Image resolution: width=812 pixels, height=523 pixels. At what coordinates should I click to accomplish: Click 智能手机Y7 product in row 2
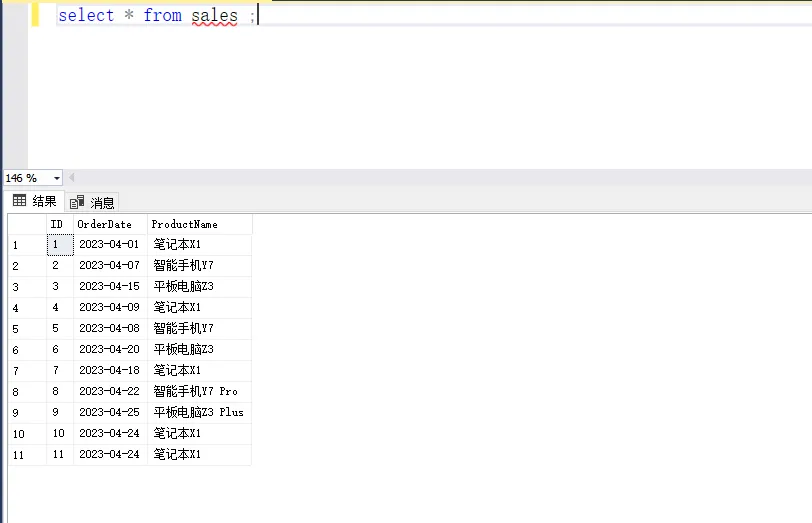199,266
